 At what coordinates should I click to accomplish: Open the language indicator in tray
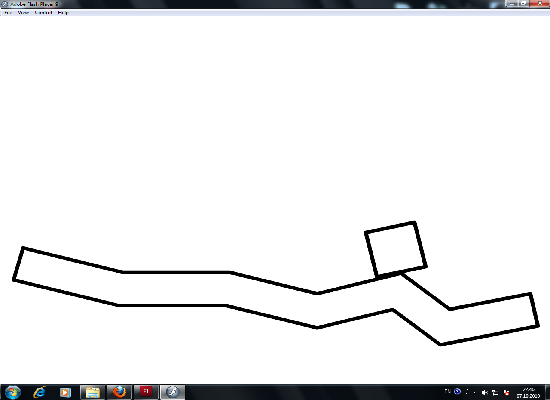pos(448,391)
